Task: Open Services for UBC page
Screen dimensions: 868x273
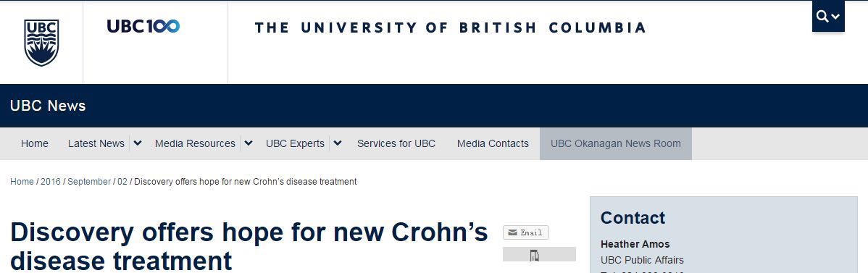Action: [396, 143]
